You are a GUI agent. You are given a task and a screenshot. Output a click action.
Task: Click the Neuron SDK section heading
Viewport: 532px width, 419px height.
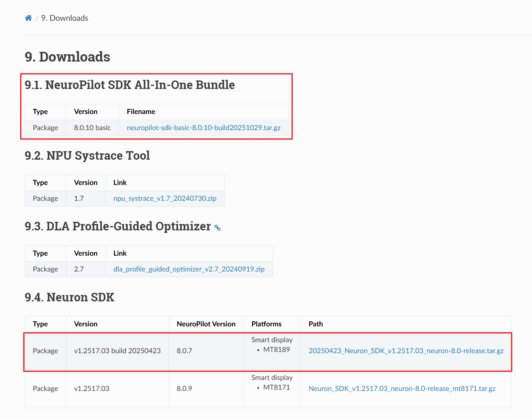(x=70, y=297)
